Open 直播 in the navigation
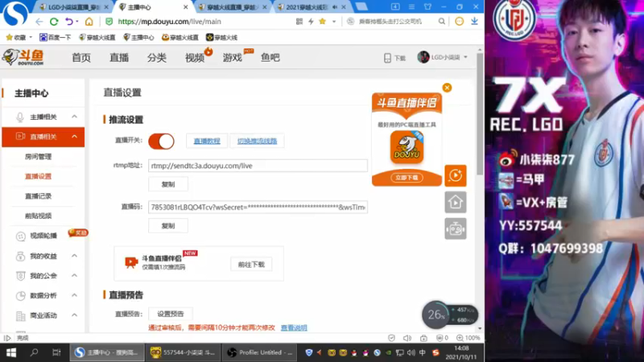 pos(119,57)
